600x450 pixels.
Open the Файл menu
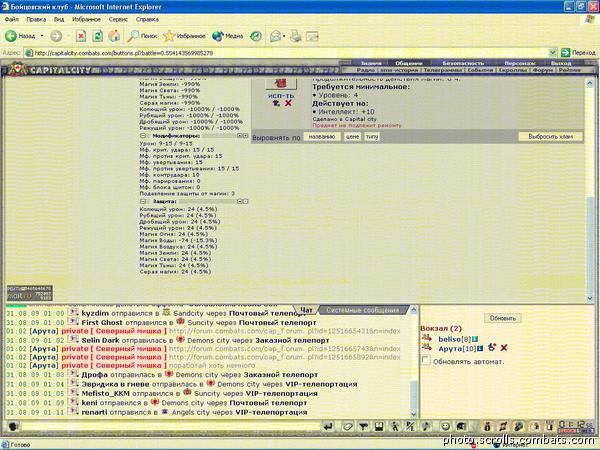click(x=11, y=19)
